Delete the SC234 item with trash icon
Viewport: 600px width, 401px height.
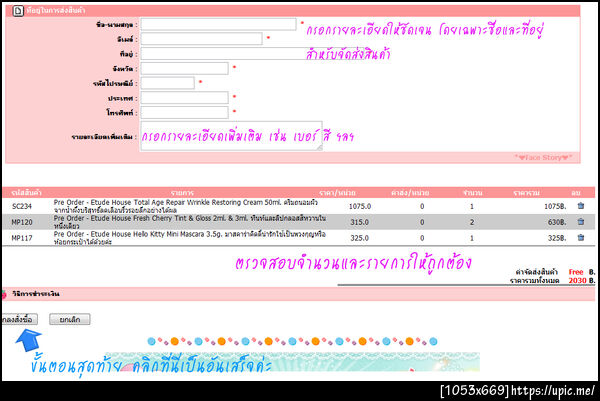580,206
